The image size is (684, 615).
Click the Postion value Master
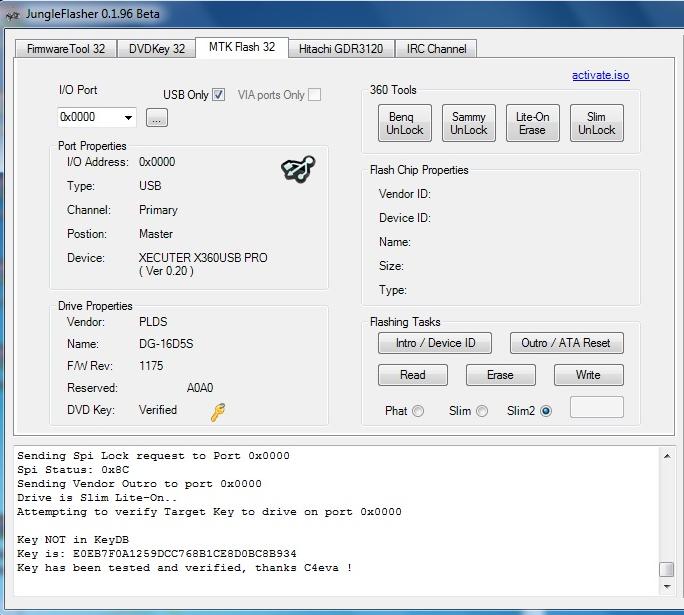click(156, 234)
